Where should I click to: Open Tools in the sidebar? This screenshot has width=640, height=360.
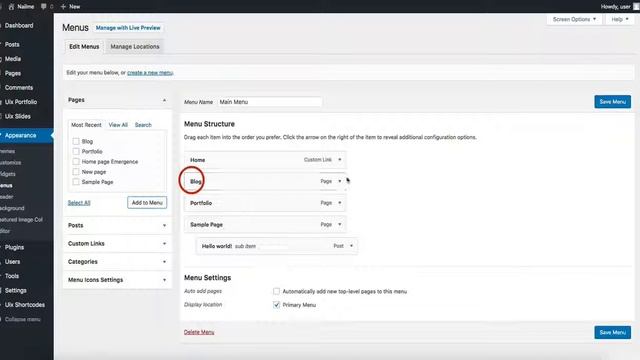point(12,276)
